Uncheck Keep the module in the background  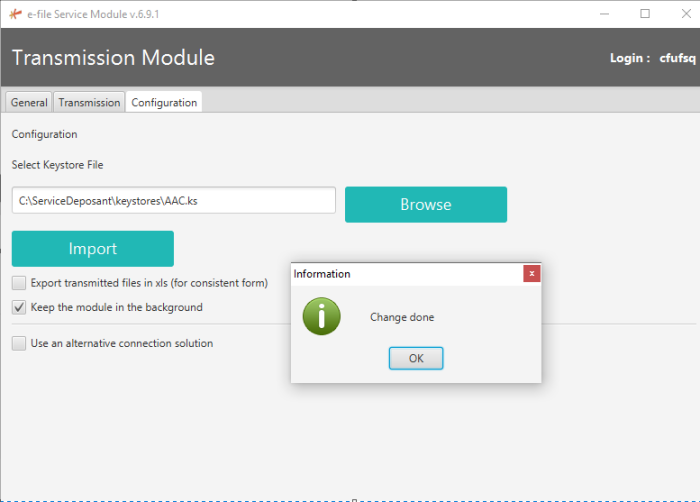tap(19, 307)
